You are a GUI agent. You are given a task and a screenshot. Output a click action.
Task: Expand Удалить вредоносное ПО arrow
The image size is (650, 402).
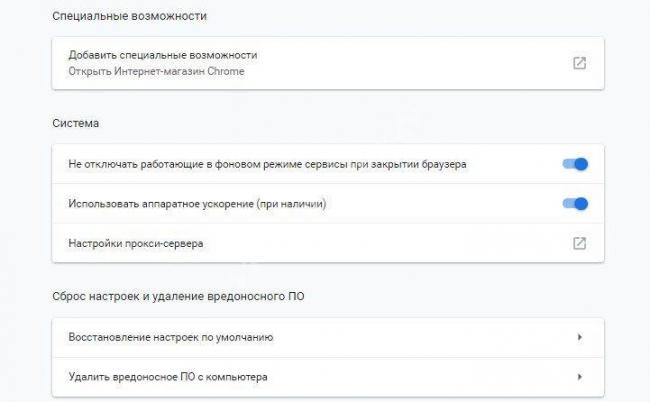(580, 377)
